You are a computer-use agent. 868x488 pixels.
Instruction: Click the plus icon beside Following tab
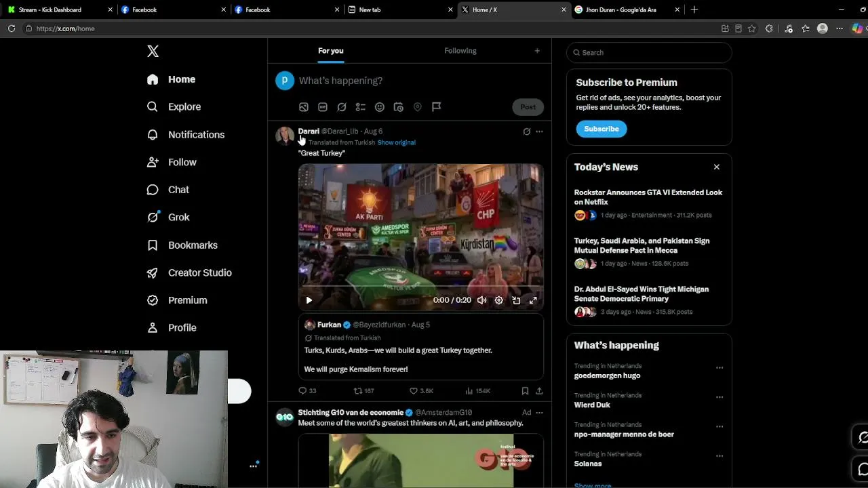click(537, 51)
